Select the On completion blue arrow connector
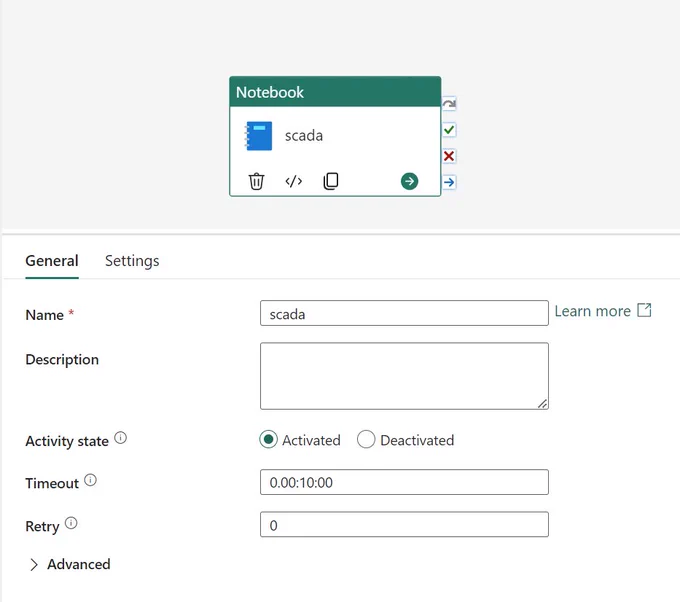Screen dimensions: 680x602 pyautogui.click(x=449, y=182)
